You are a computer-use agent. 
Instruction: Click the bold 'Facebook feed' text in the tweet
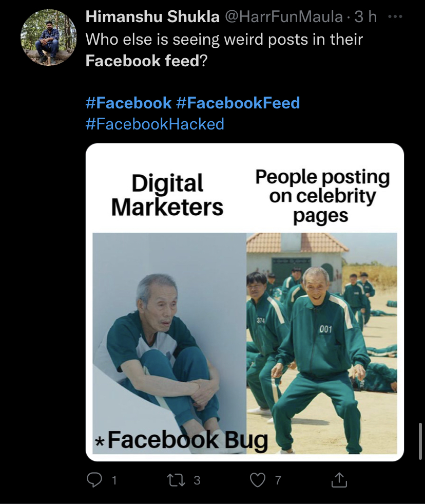(142, 61)
